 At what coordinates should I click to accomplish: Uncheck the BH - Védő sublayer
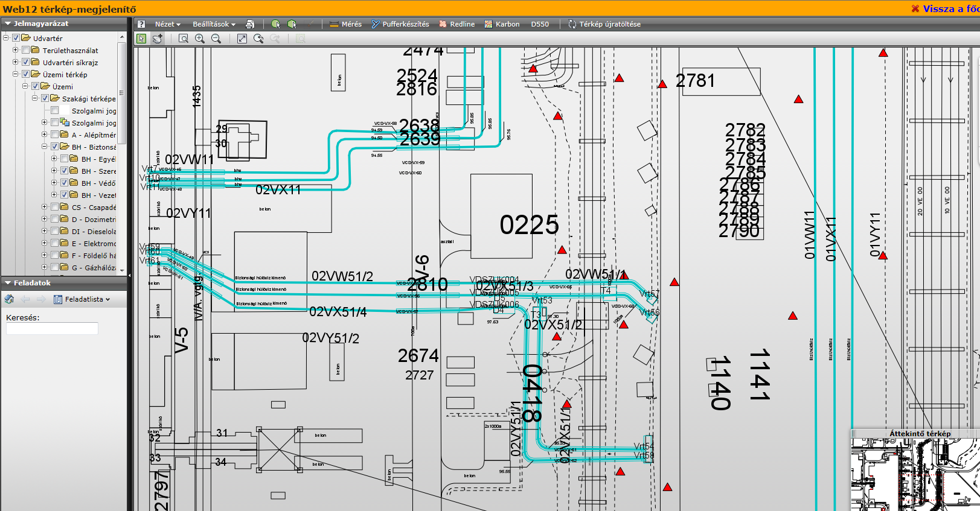pos(65,183)
